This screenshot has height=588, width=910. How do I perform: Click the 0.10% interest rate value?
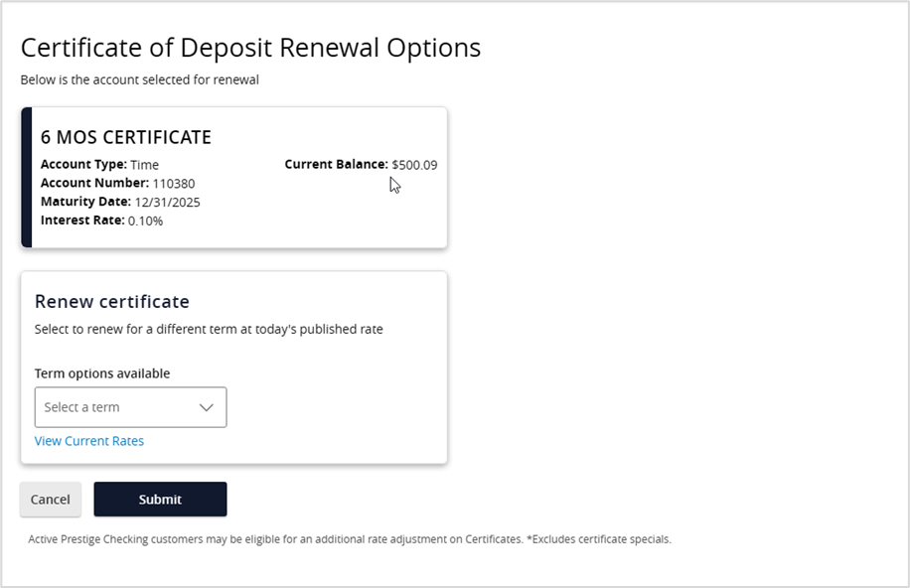(x=146, y=220)
